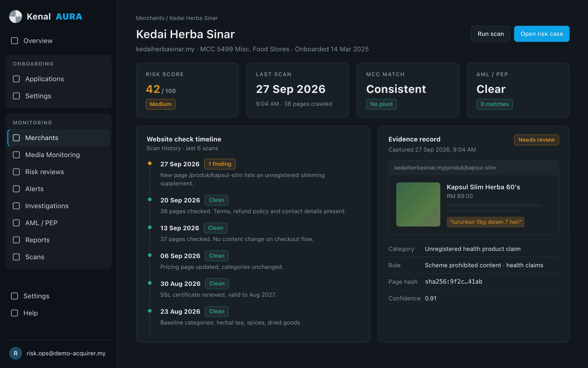
Task: Open the Investigations page
Action: pyautogui.click(x=59, y=206)
